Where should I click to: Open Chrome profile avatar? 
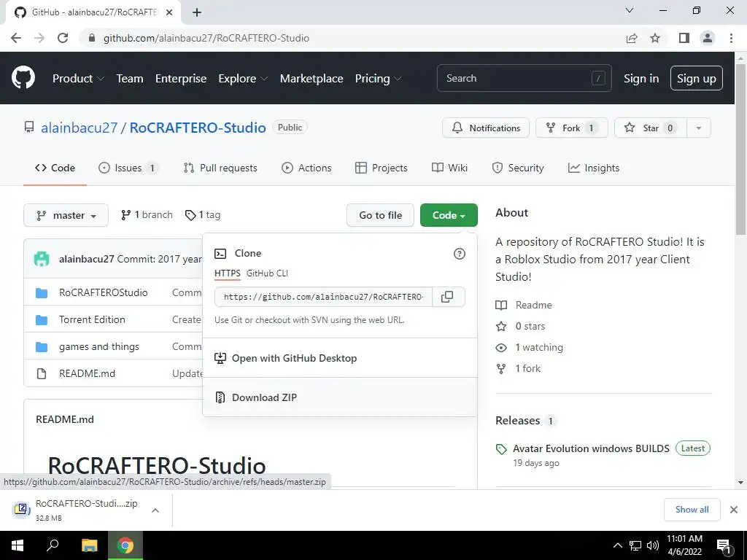pos(708,38)
